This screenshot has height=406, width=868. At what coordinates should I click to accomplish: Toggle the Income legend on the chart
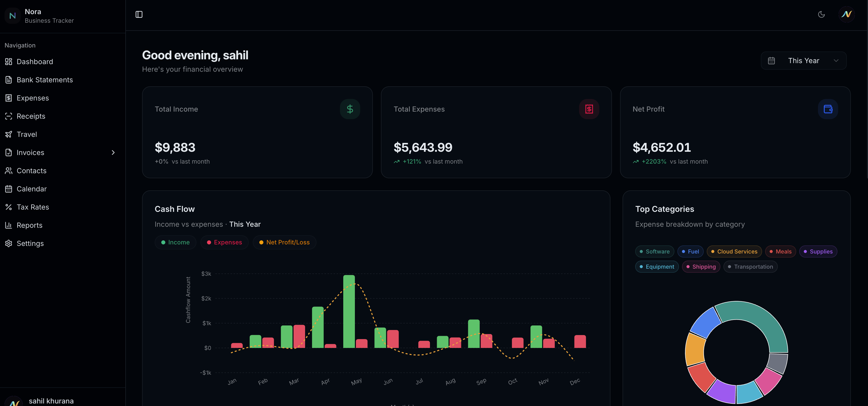coord(175,242)
